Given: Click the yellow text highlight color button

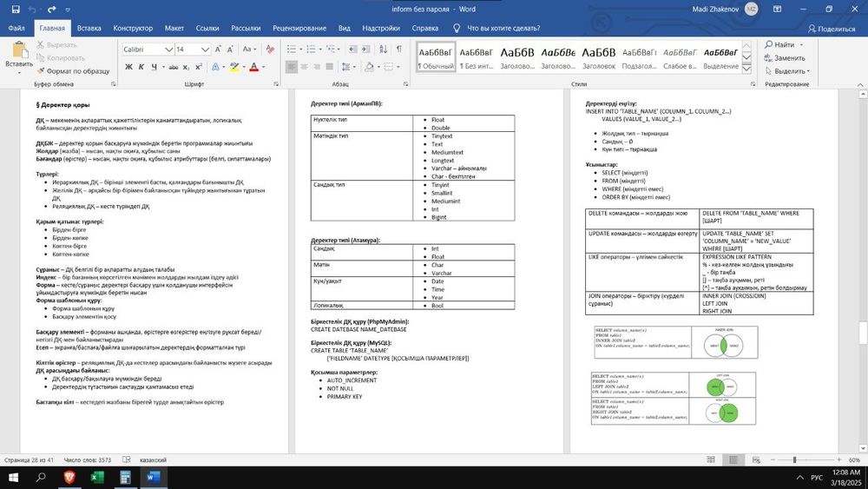Looking at the screenshot, I should 234,67.
